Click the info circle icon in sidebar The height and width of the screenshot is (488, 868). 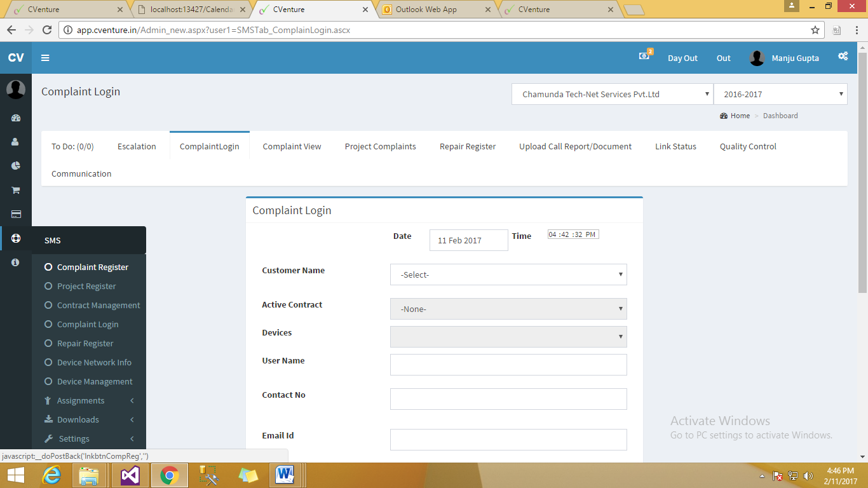[x=16, y=262]
